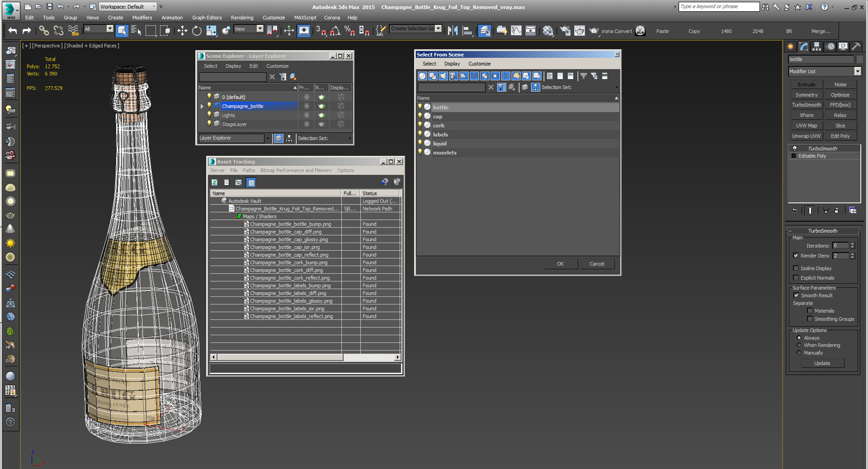Click Cancel in Select From Scene dialog

597,264
